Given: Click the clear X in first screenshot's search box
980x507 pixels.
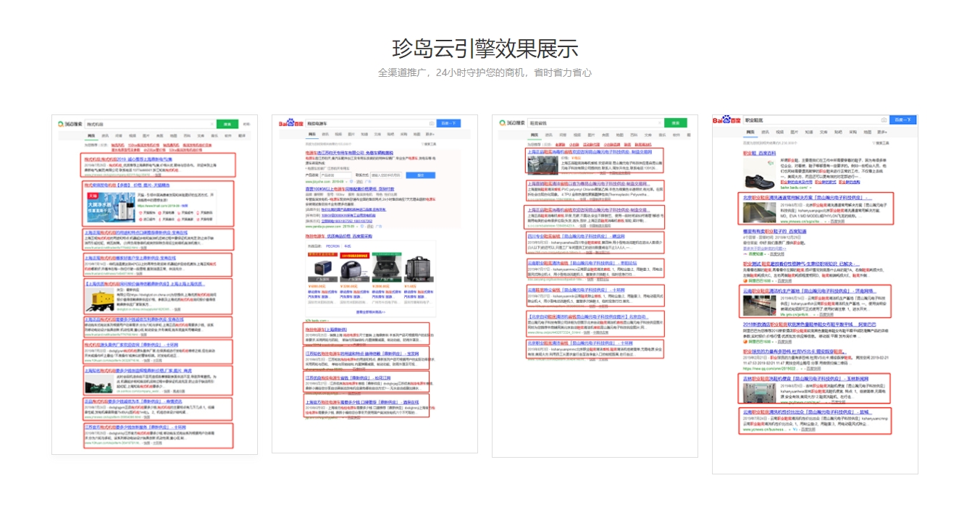Looking at the screenshot, I should point(211,124).
